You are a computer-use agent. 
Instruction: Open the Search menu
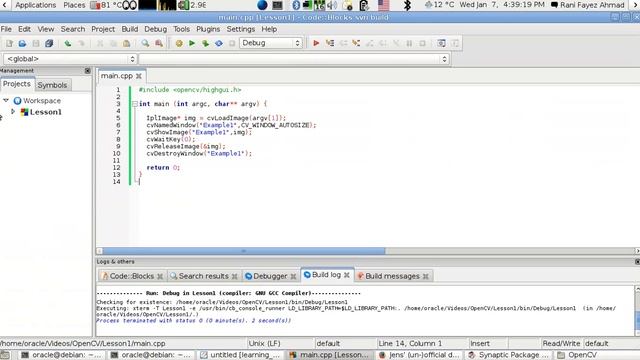click(73, 29)
